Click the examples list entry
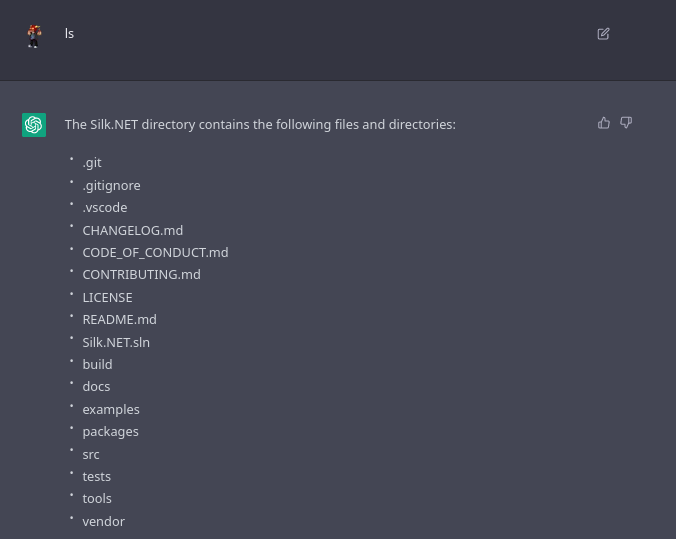Image resolution: width=676 pixels, height=539 pixels. pyautogui.click(x=111, y=409)
